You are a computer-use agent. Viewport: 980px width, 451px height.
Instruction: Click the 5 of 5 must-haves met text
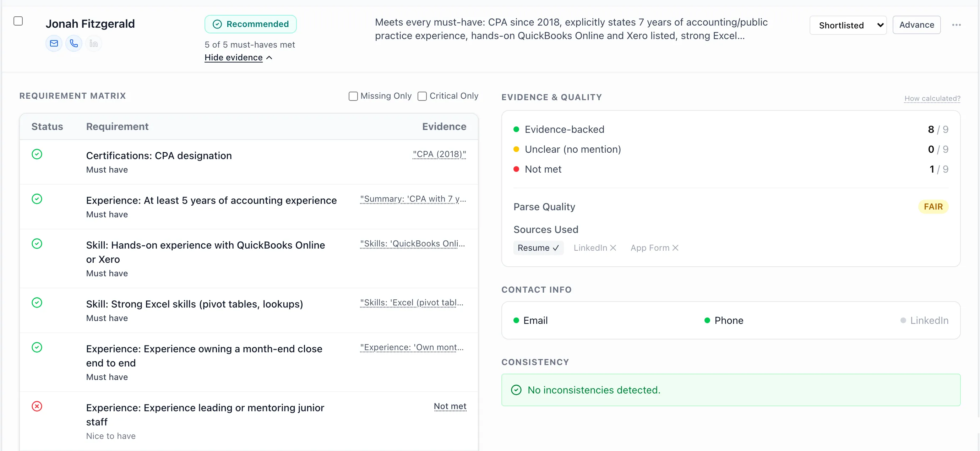pos(250,45)
